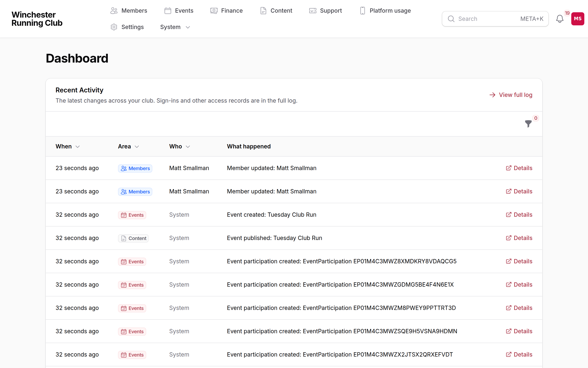Click Events badge for EP01M4C3MWZSQE9H5VSNA9HDMN row
The width and height of the screenshot is (588, 368).
[132, 332]
